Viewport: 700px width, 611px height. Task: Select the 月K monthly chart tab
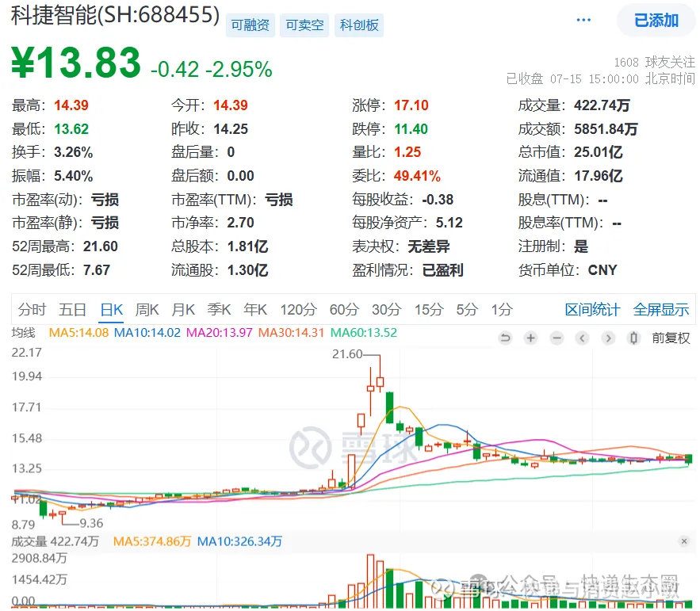pyautogui.click(x=183, y=309)
